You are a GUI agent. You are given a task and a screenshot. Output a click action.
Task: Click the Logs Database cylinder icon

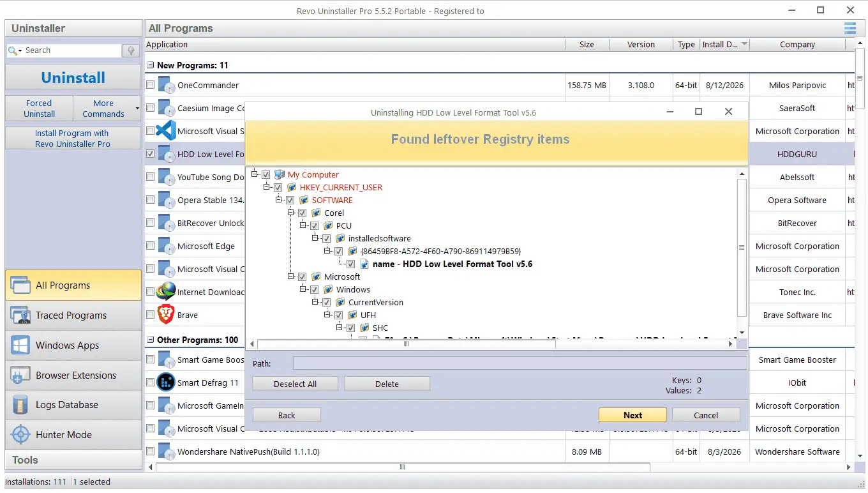tap(20, 405)
